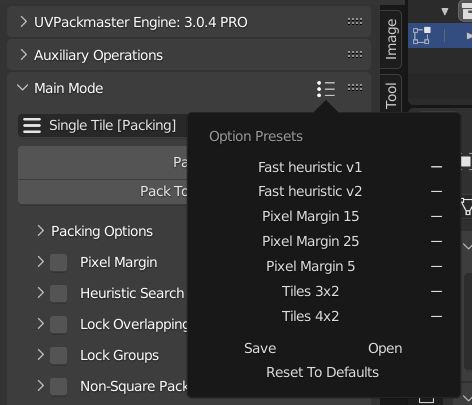Enable the Lock Groups checkbox

[59, 355]
